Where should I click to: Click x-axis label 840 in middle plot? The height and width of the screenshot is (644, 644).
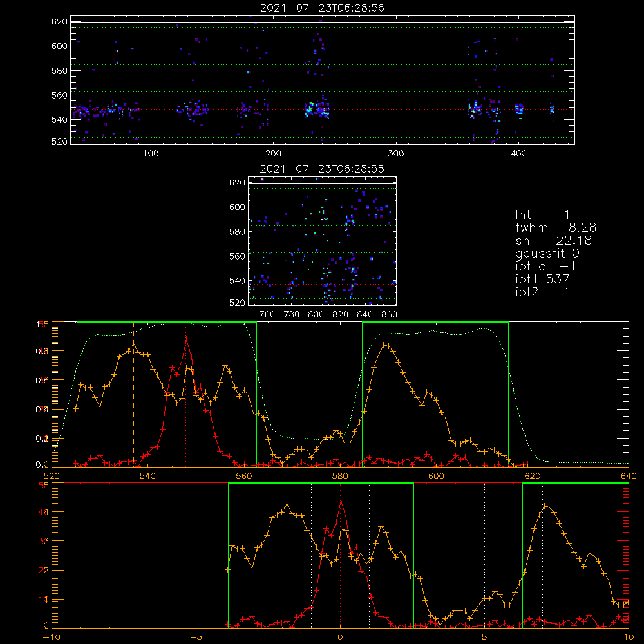(365, 315)
